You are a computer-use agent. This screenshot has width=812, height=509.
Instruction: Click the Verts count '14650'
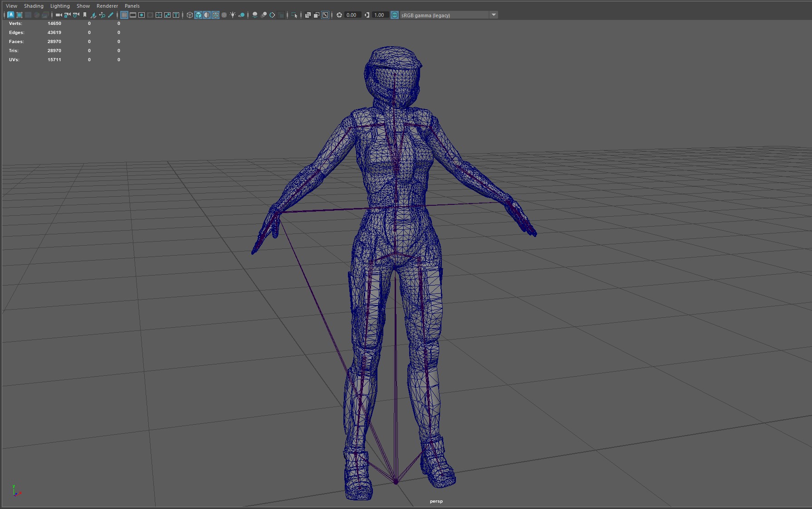point(54,24)
